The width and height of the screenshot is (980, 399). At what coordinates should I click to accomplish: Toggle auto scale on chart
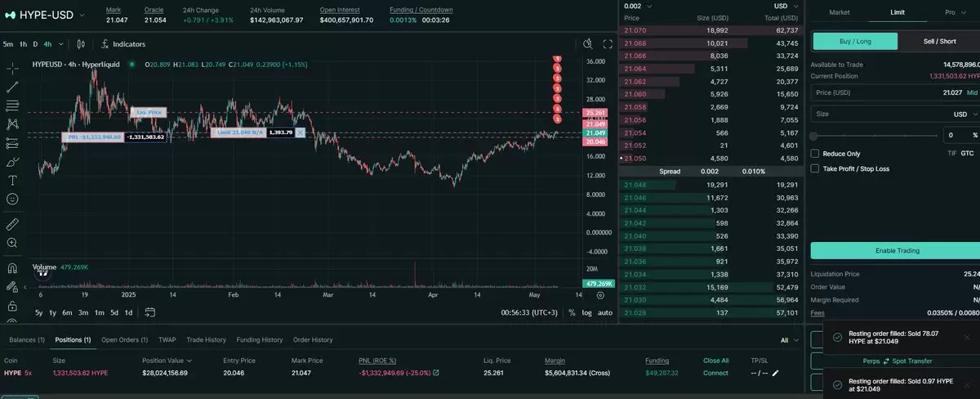click(x=604, y=312)
